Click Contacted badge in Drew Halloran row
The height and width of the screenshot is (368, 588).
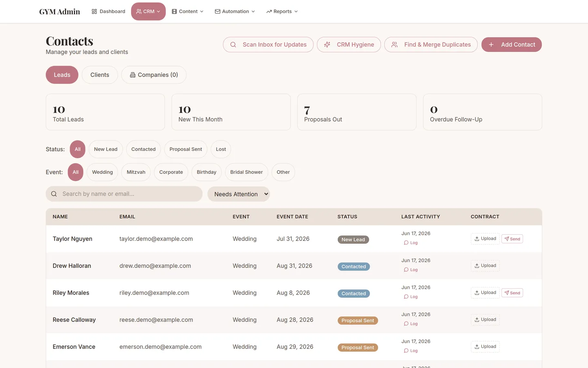click(354, 267)
